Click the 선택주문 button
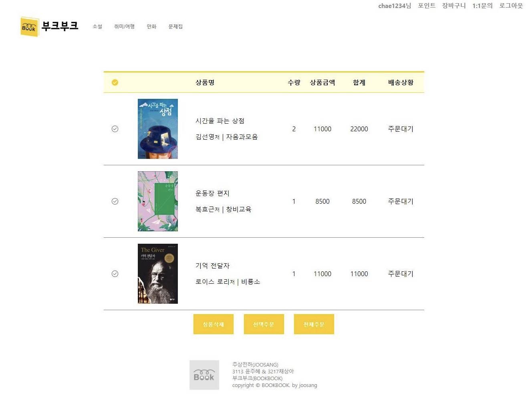532x395 pixels. [264, 324]
